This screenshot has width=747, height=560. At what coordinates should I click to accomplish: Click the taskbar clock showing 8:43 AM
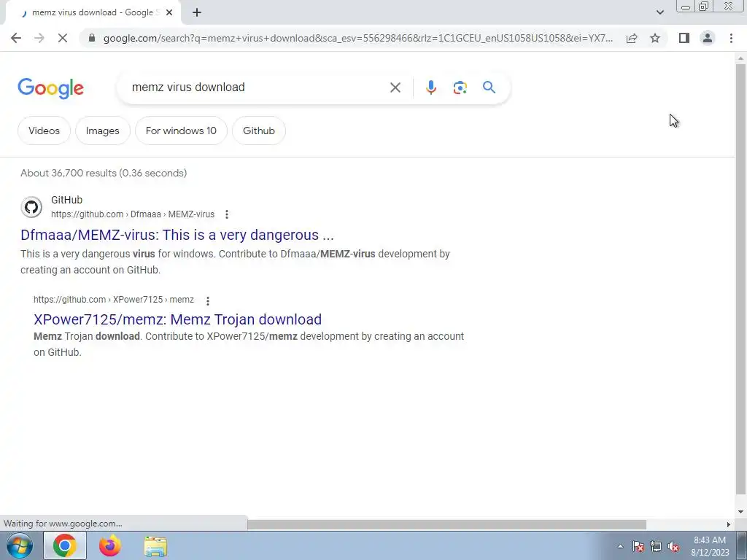tap(710, 546)
